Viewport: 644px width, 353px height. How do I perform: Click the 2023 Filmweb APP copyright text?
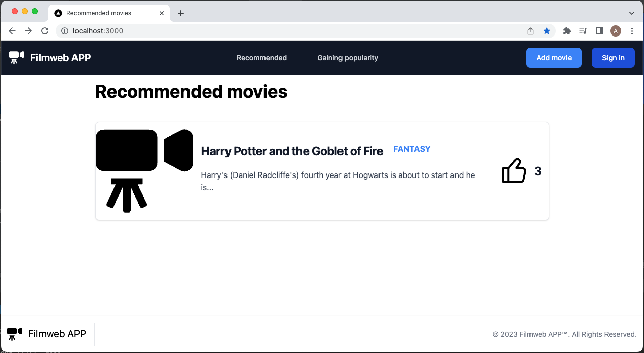(x=564, y=334)
